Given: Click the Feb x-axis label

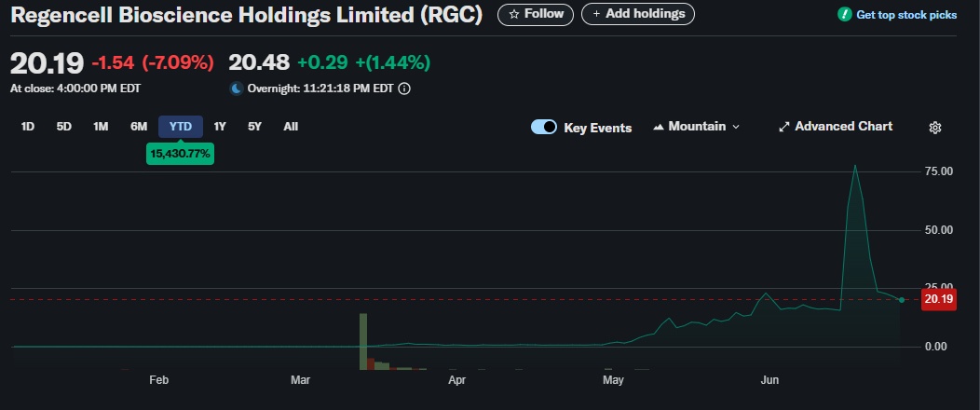Looking at the screenshot, I should pos(158,380).
